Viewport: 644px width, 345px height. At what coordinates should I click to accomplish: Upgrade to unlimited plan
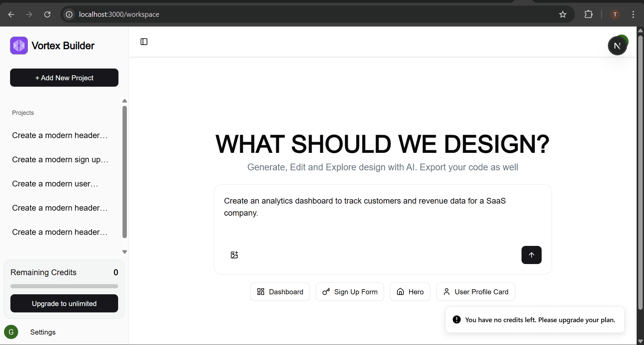click(x=64, y=303)
